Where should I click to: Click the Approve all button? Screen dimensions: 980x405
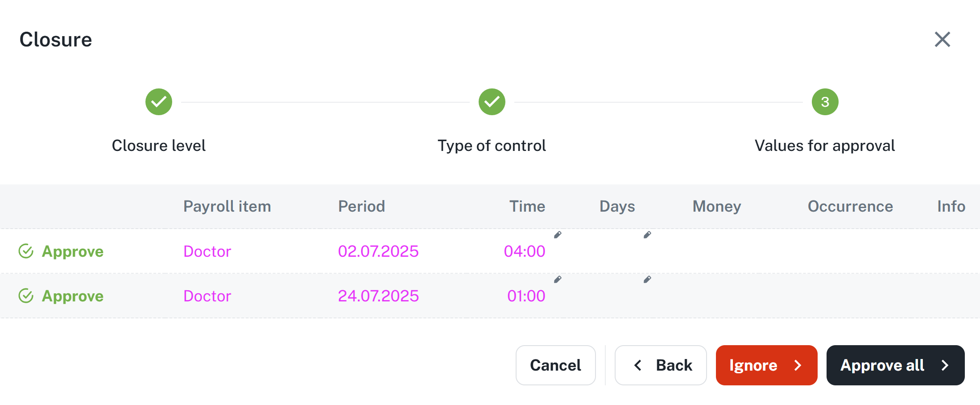pyautogui.click(x=895, y=365)
